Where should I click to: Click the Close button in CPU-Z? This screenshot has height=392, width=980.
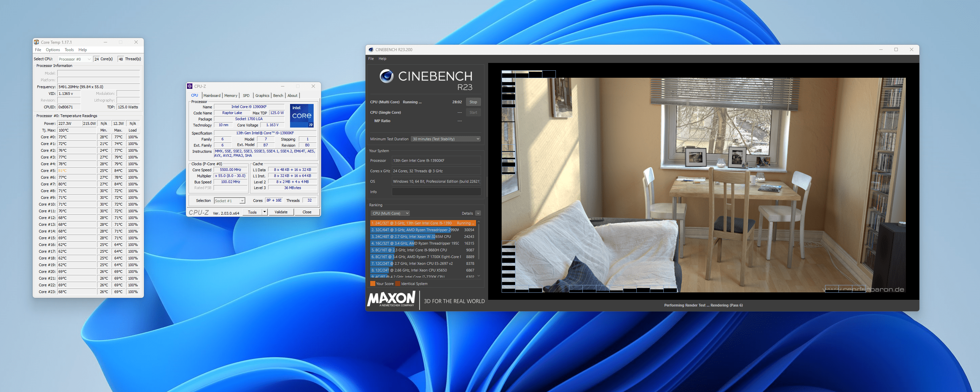pyautogui.click(x=307, y=212)
